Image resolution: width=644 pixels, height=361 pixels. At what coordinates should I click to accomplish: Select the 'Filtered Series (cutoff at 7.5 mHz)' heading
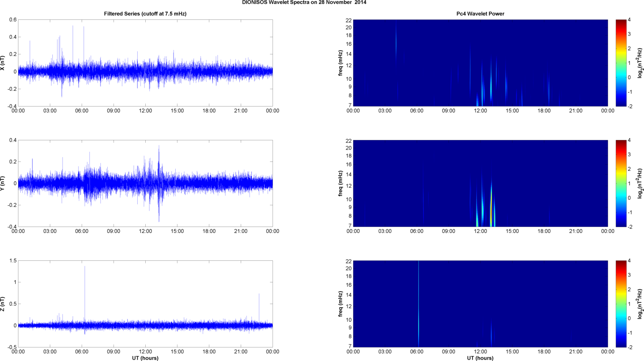pos(145,14)
